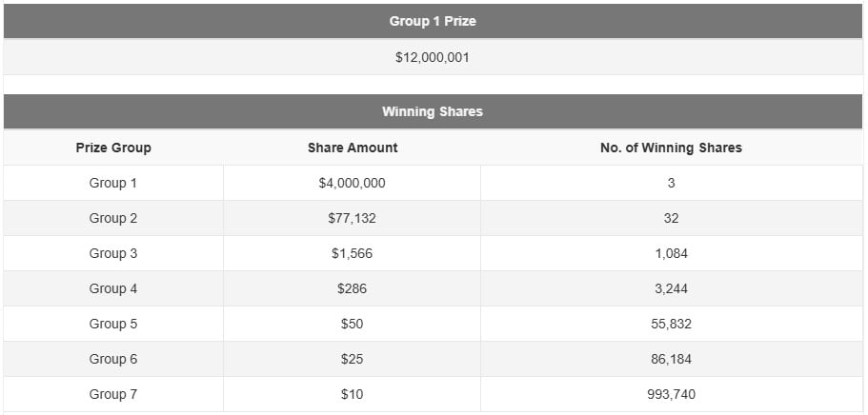Click the Group 5 row label
This screenshot has width=868, height=415.
[113, 324]
